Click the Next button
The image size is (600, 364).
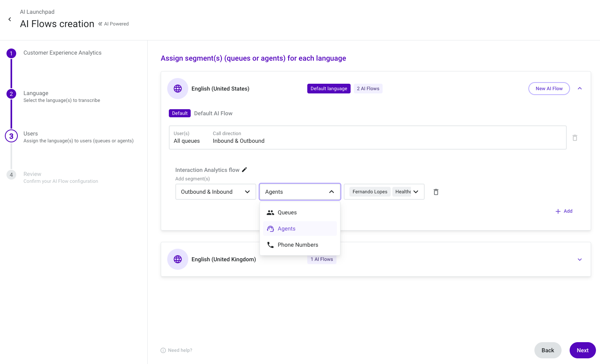583,350
